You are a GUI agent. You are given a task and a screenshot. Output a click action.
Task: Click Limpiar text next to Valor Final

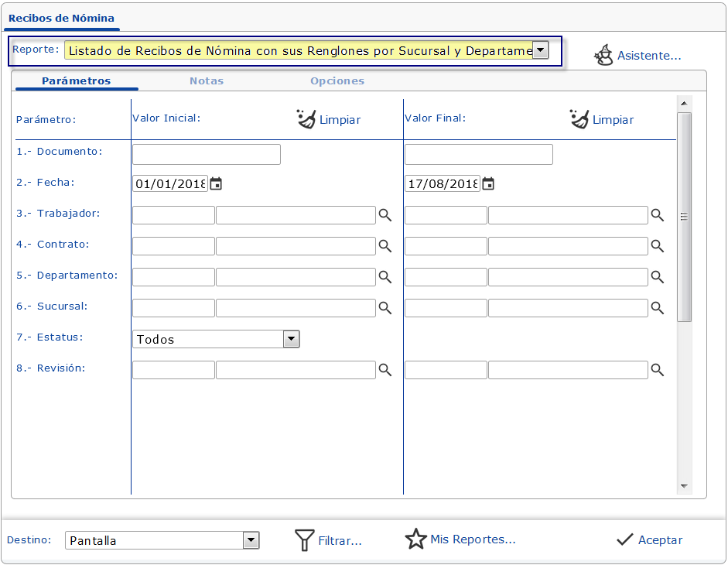613,120
